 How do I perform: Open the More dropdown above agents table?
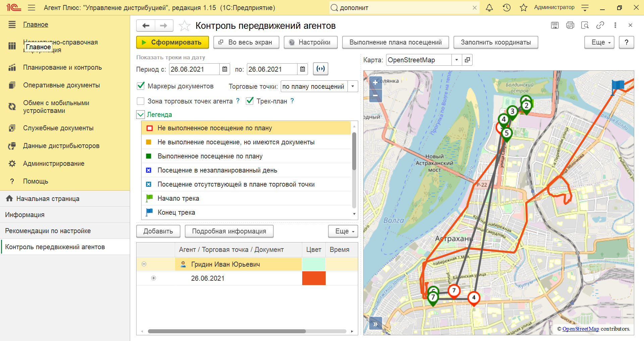tap(343, 231)
